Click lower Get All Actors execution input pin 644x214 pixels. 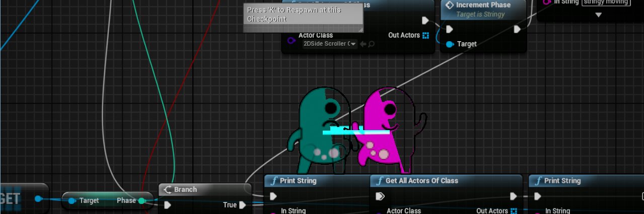pos(380,196)
